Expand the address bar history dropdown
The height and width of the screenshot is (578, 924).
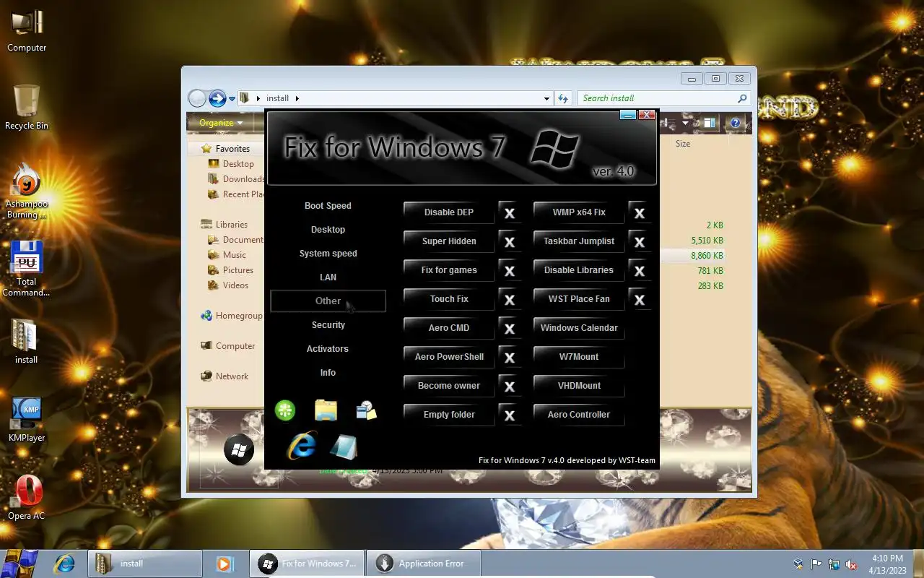pyautogui.click(x=546, y=98)
